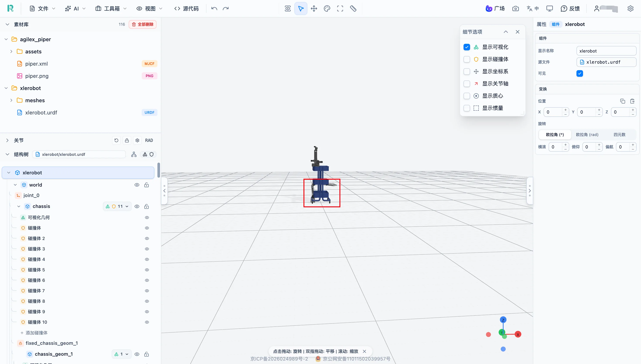
Task: Expand the meshes folder
Action: pos(11,100)
